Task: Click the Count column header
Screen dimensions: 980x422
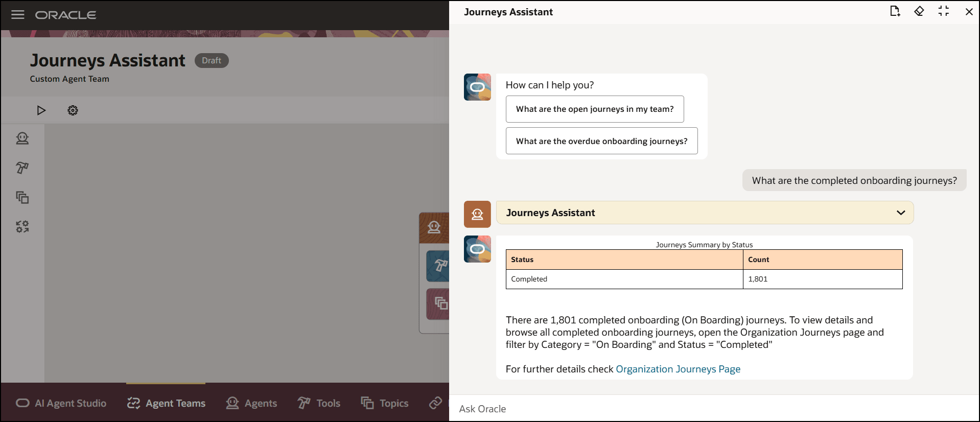Action: click(x=823, y=260)
